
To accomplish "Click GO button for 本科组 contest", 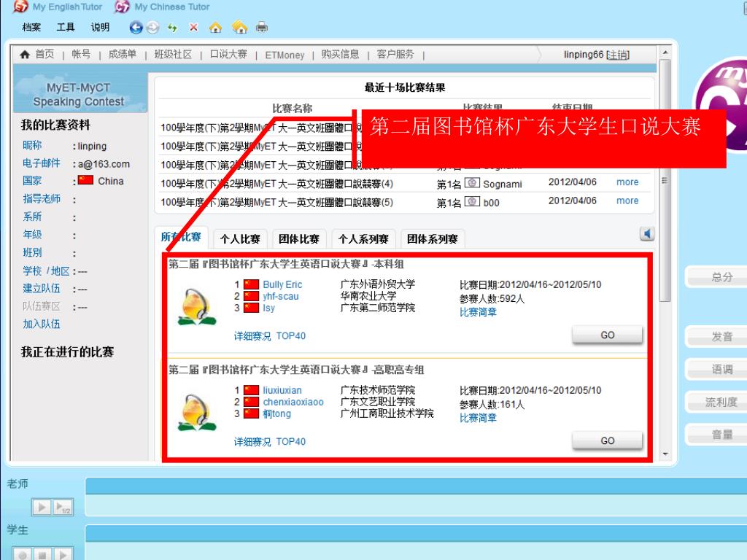I will [x=608, y=335].
